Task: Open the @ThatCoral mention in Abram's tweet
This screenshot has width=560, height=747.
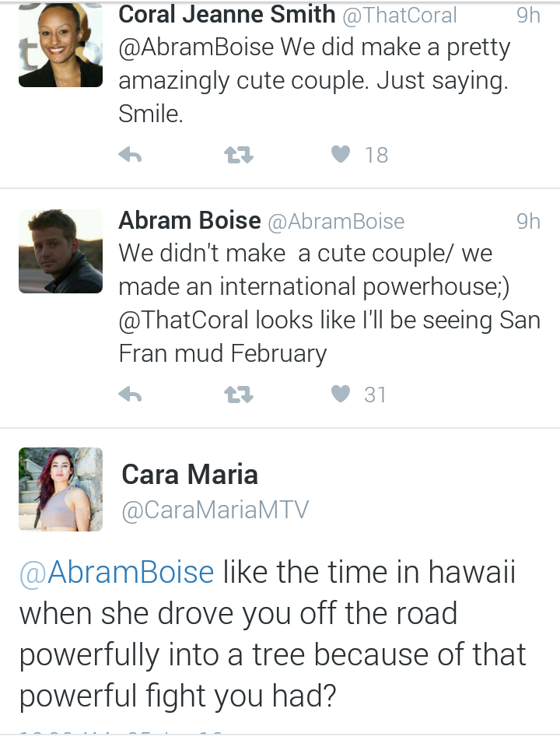Action: (184, 320)
